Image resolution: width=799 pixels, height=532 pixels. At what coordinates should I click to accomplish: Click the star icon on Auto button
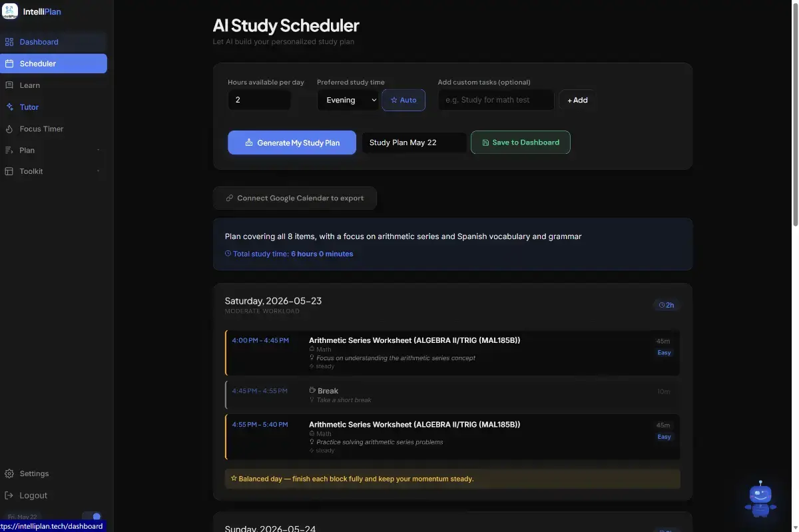coord(394,101)
